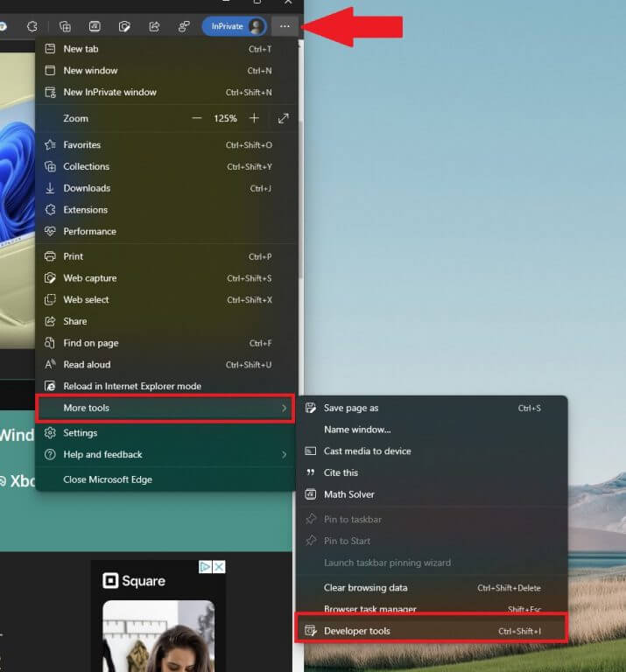Choose Web select menu entry
This screenshot has width=626, height=672.
click(x=166, y=299)
